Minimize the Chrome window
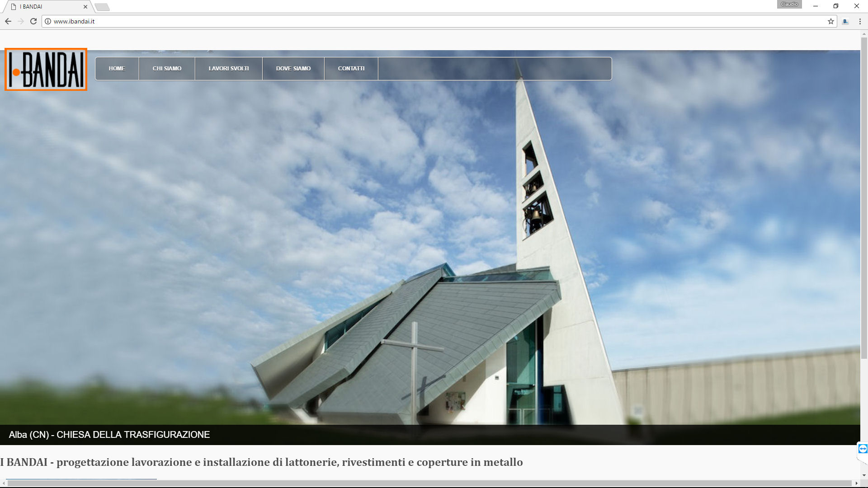This screenshot has height=488, width=868. (816, 6)
